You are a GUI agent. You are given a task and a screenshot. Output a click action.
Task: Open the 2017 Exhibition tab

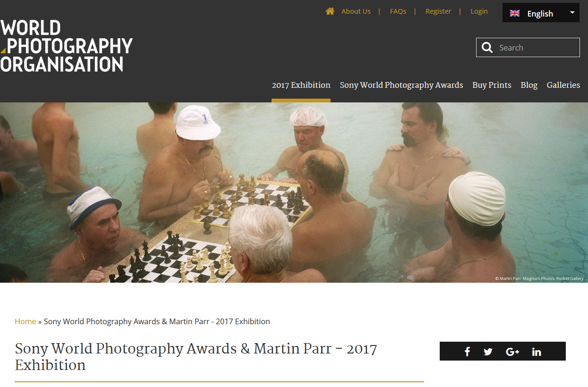tap(301, 85)
